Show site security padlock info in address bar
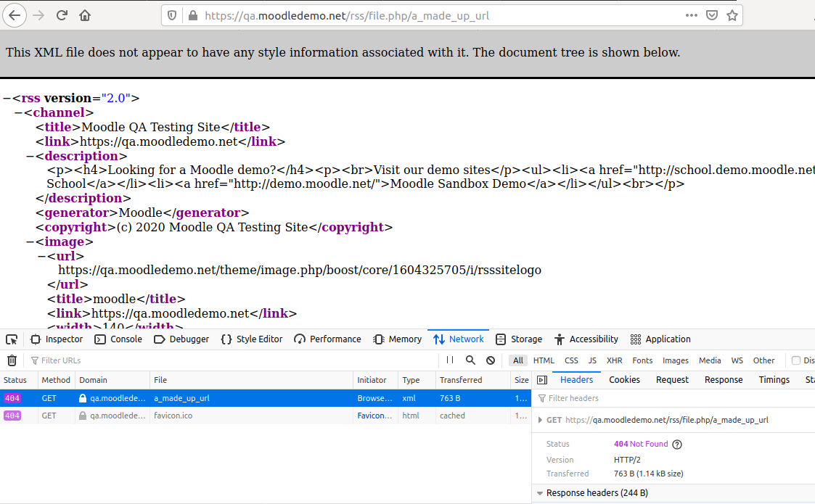The height and width of the screenshot is (504, 815). coord(193,15)
